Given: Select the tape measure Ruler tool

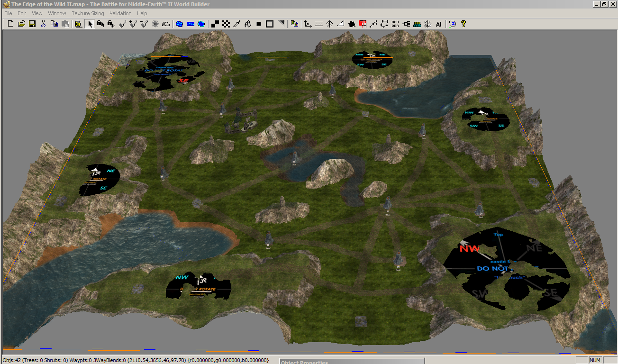Looking at the screenshot, I should coord(78,24).
